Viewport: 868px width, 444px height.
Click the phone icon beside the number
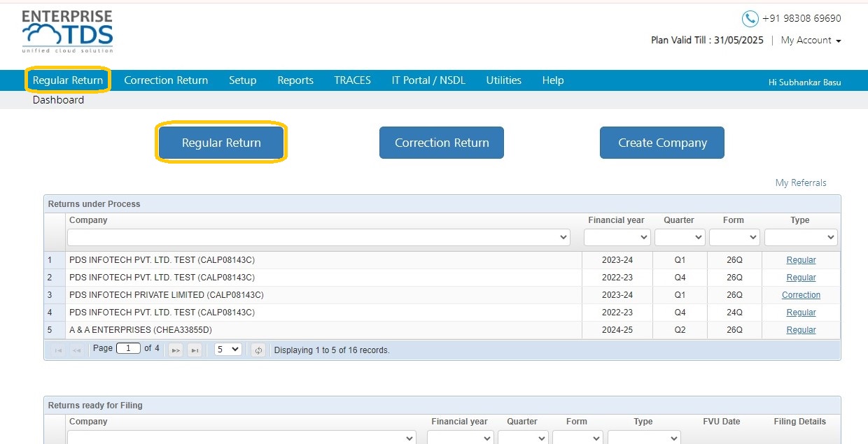click(x=750, y=19)
